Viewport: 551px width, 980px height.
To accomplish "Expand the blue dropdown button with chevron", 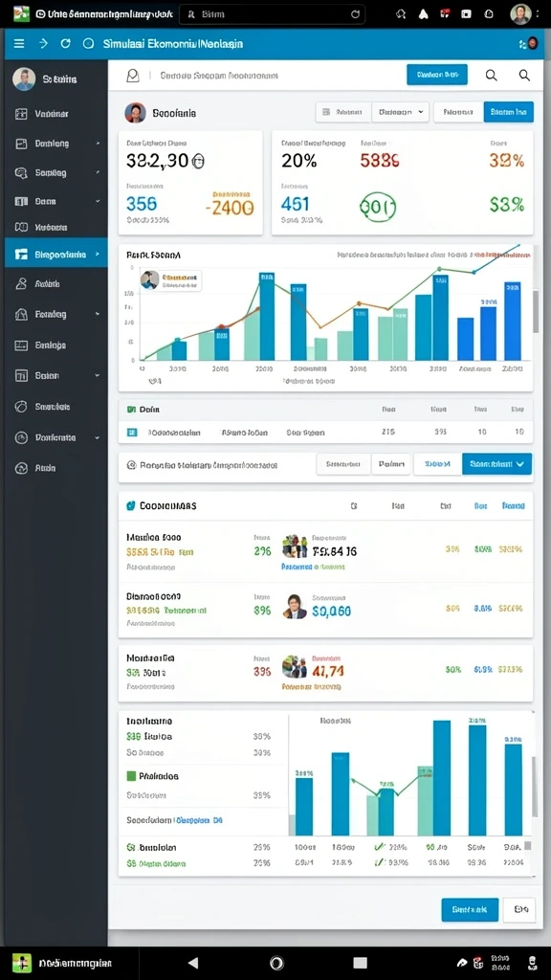I will click(x=497, y=464).
